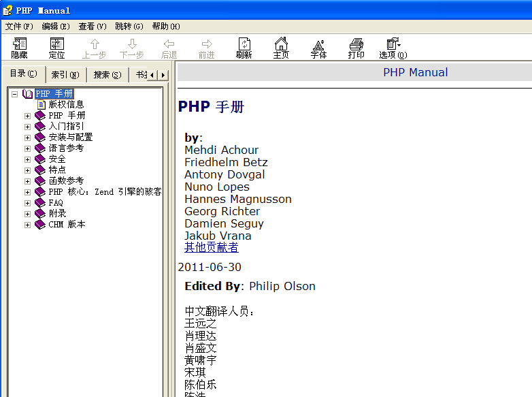Click the 字体 (Font) toolbar icon
Image resolution: width=532 pixels, height=397 pixels.
[318, 44]
